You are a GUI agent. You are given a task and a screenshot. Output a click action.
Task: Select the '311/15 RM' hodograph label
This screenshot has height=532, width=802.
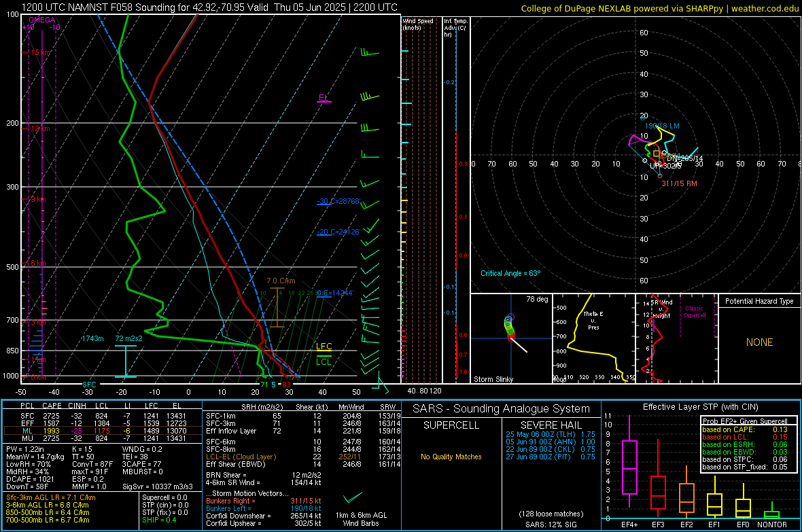click(x=679, y=183)
